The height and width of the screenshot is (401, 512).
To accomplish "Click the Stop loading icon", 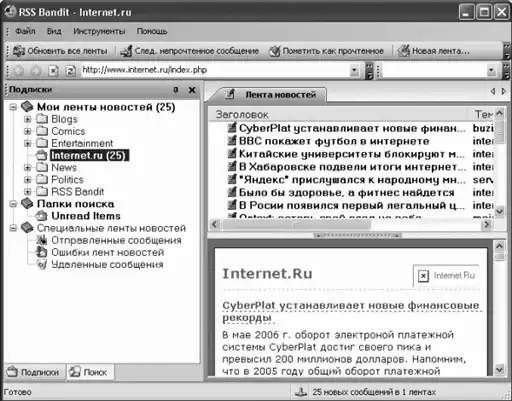I will tap(53, 70).
